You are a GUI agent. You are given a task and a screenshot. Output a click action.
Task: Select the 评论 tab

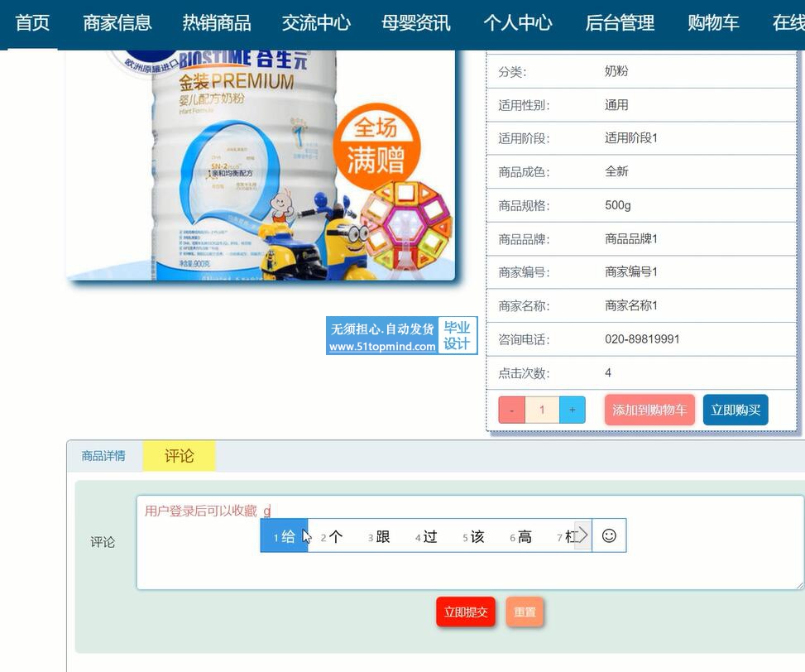179,456
